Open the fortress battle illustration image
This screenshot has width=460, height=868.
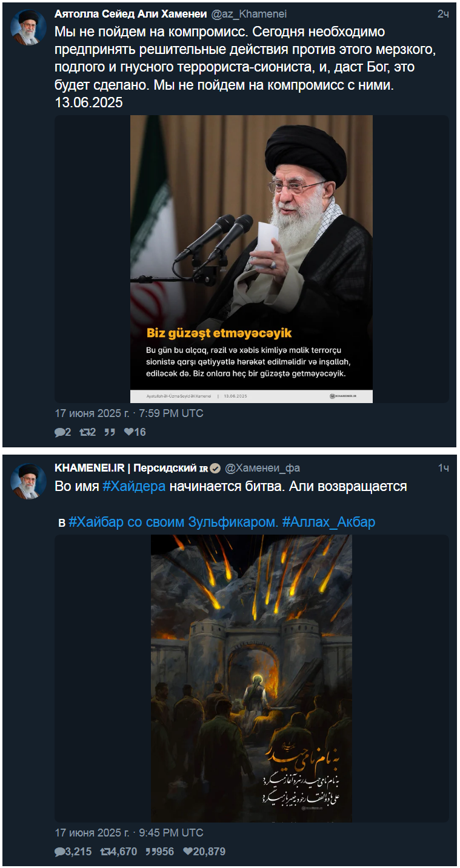coord(252,678)
